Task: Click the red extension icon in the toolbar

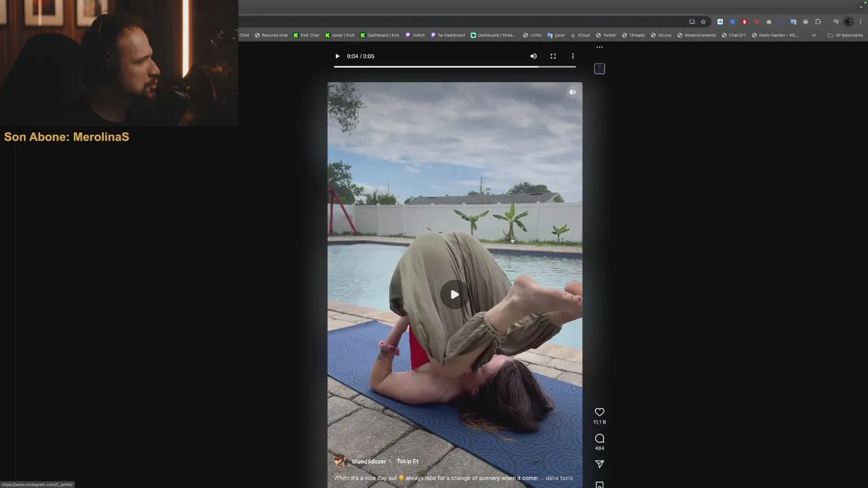Action: tap(744, 22)
